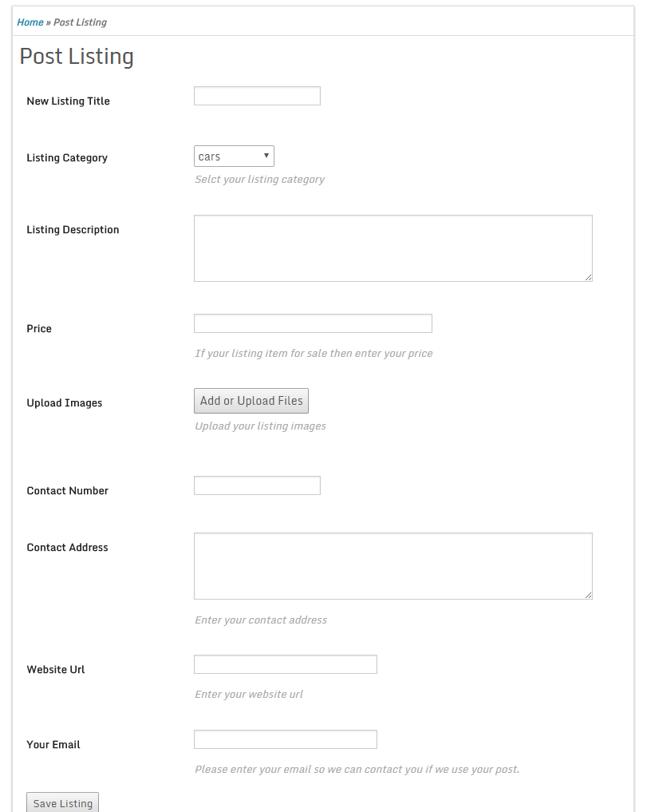Select the Price input field
The height and width of the screenshot is (812, 663).
[313, 323]
